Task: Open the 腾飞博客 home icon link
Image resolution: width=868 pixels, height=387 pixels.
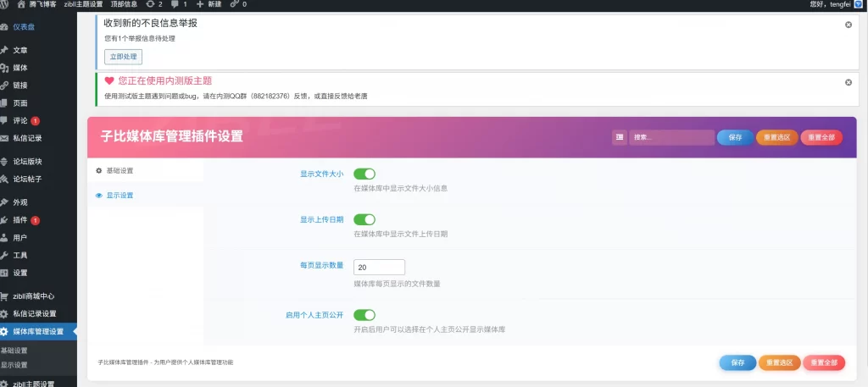Action: (x=21, y=4)
